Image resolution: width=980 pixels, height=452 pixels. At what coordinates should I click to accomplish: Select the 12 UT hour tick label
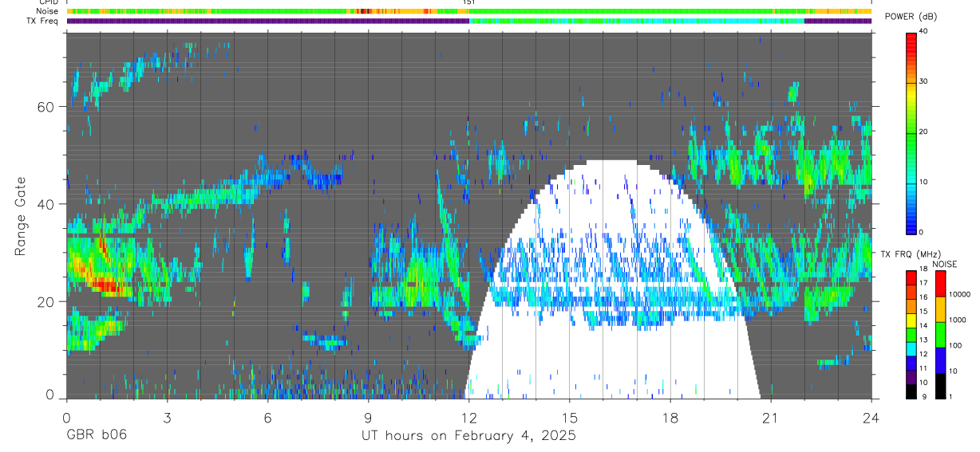coord(468,418)
